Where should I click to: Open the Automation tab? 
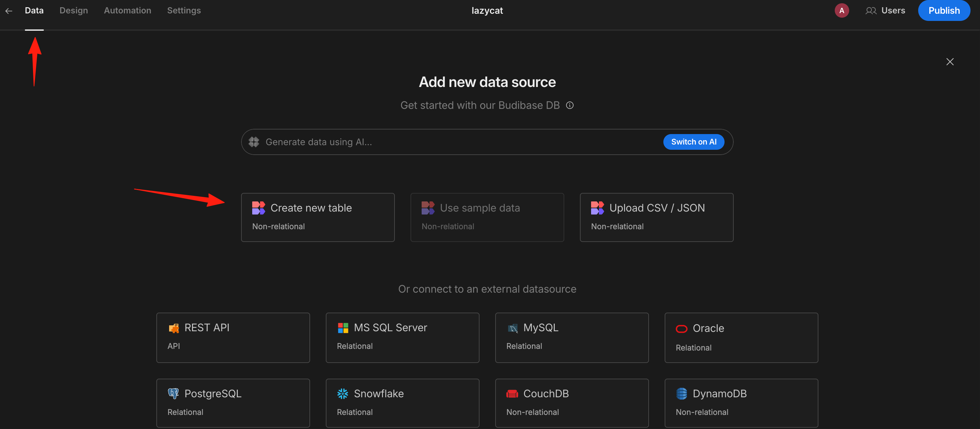coord(128,11)
